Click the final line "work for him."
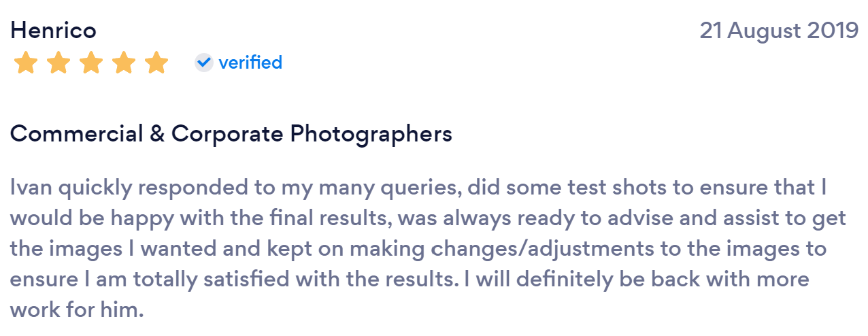The width and height of the screenshot is (868, 336). (x=77, y=309)
